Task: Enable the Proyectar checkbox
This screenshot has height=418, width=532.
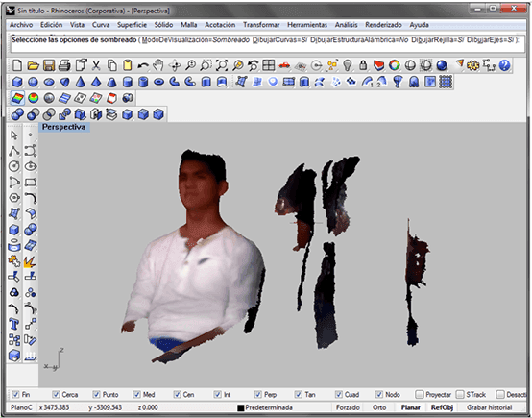Action: [x=420, y=395]
